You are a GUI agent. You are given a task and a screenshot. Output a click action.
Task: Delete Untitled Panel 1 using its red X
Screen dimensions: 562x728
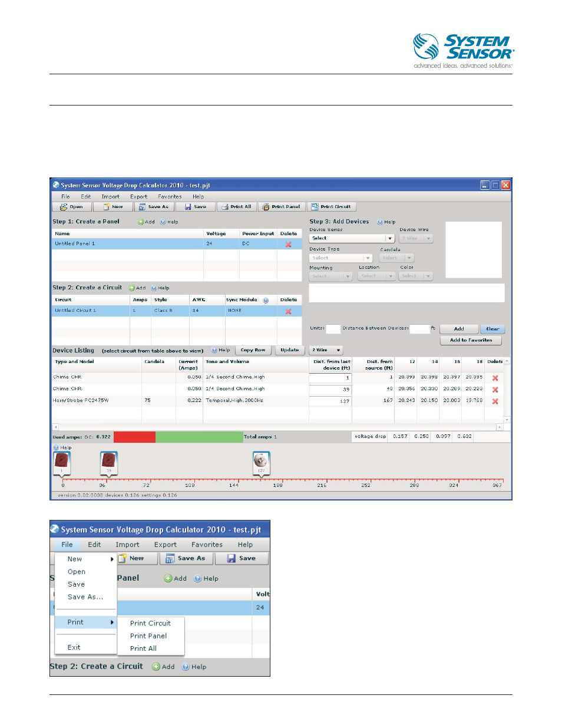[x=289, y=244]
